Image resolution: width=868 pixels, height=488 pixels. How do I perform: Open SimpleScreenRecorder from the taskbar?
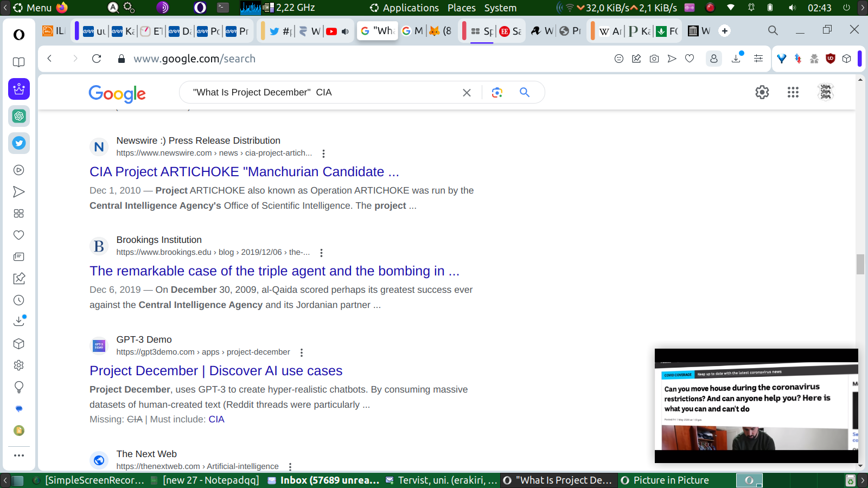point(89,480)
